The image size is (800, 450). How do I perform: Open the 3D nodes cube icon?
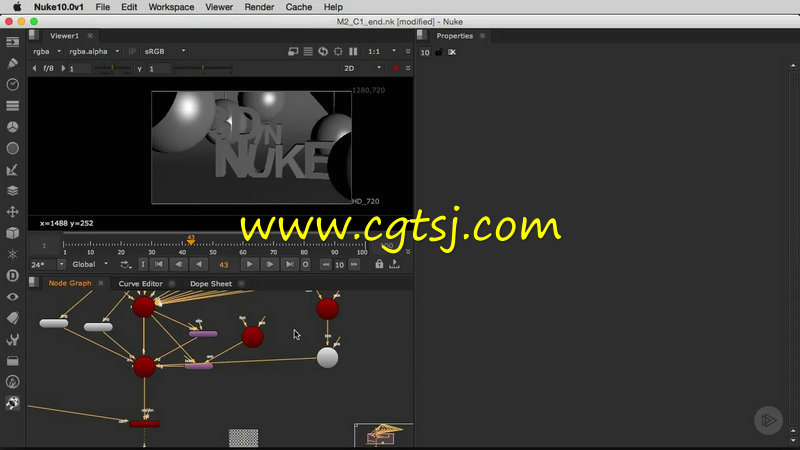pyautogui.click(x=13, y=233)
